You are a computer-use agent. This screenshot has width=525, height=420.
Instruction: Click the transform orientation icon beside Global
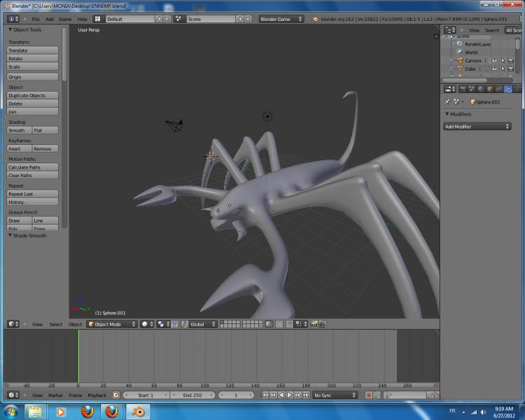click(185, 324)
